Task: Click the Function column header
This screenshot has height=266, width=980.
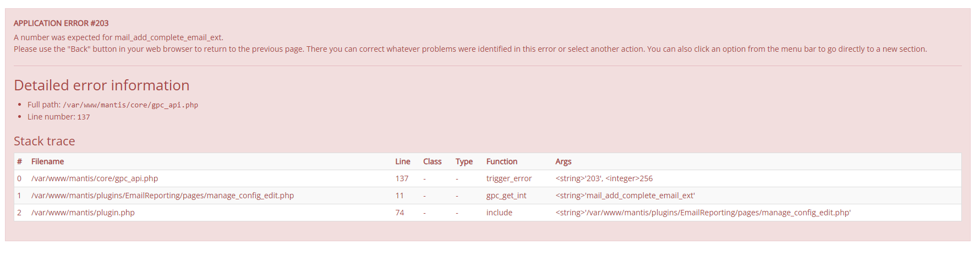Action: 502,161
